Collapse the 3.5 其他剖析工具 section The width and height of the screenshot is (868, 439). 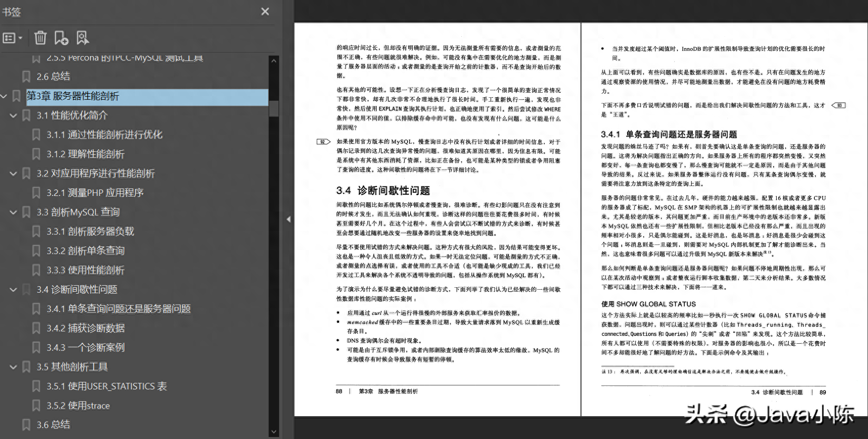(x=13, y=367)
